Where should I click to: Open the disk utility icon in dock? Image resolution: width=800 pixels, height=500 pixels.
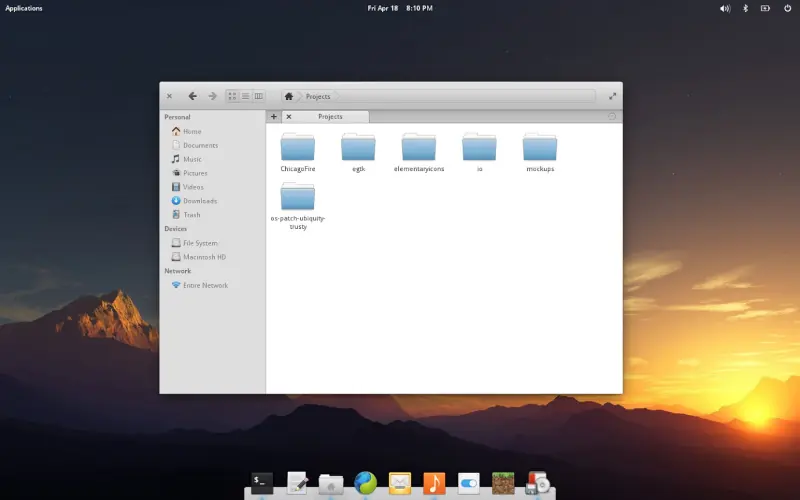pyautogui.click(x=538, y=483)
